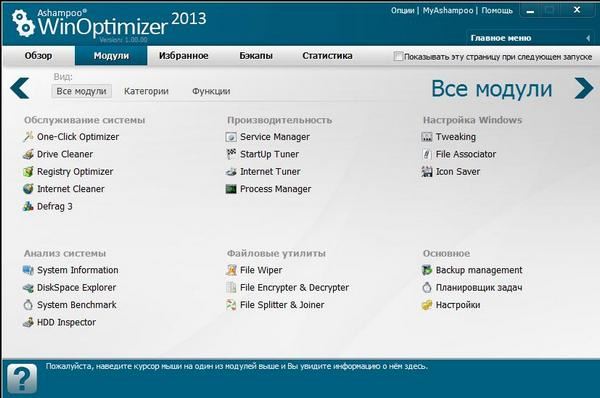The image size is (600, 398).
Task: Run the System Benchmark text link
Action: (x=77, y=305)
